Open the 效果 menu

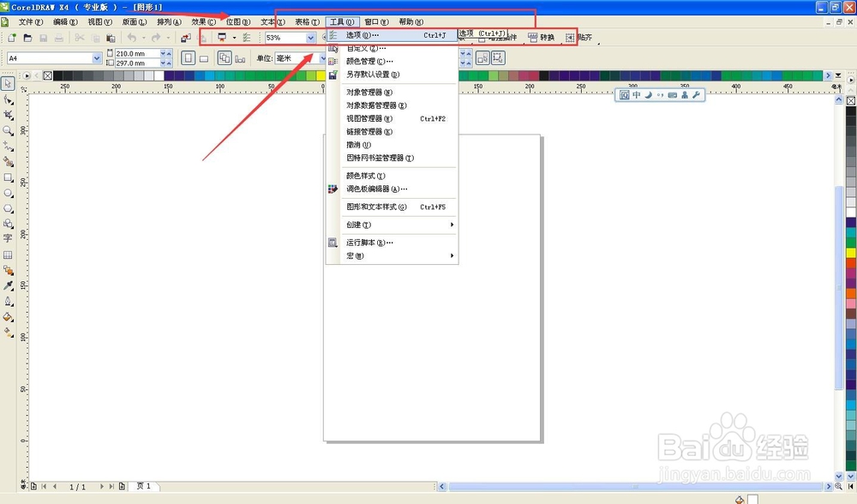[x=203, y=22]
